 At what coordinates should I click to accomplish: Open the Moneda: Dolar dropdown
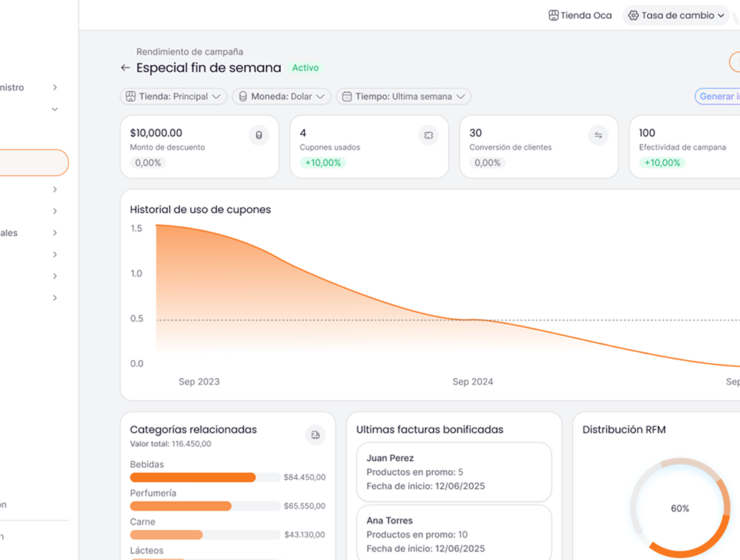tap(281, 97)
